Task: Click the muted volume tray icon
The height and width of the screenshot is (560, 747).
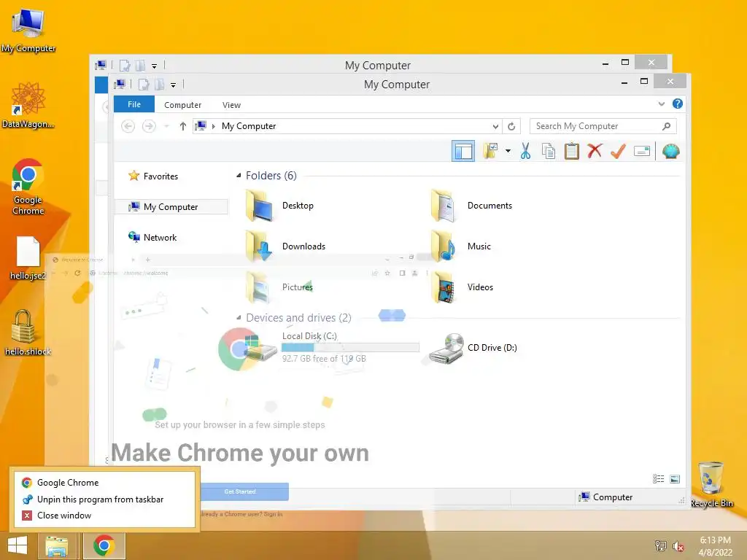Action: click(x=678, y=546)
